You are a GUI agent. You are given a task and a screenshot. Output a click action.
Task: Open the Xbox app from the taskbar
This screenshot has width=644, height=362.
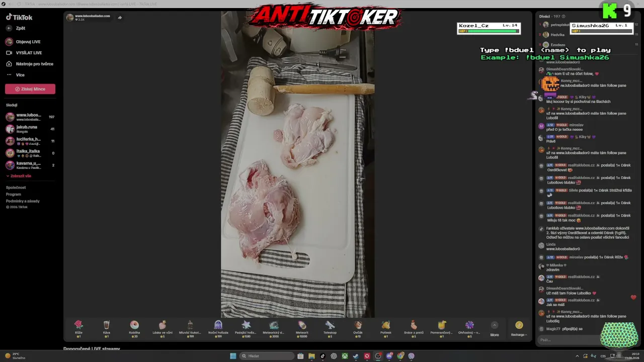point(345,356)
